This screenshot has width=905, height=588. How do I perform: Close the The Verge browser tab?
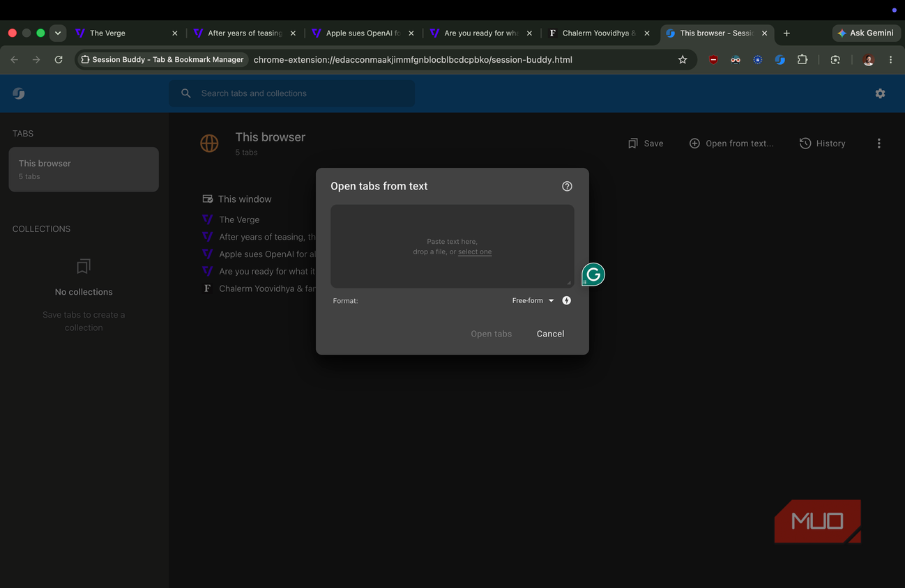coord(174,33)
